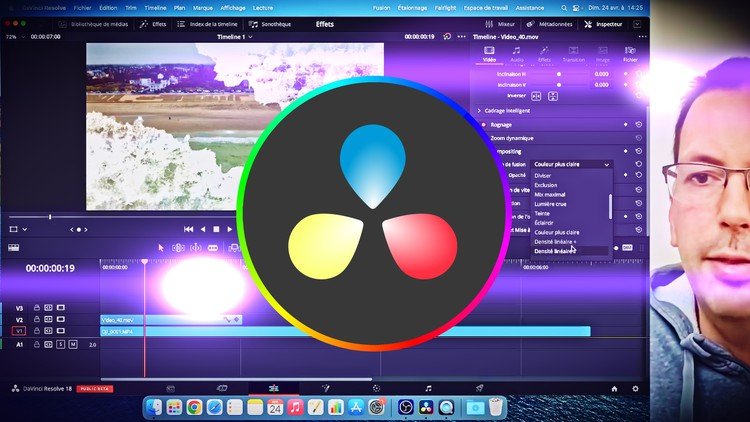This screenshot has height=422, width=750.
Task: Open the Timeline 1 name dropdown
Action: tap(251, 37)
